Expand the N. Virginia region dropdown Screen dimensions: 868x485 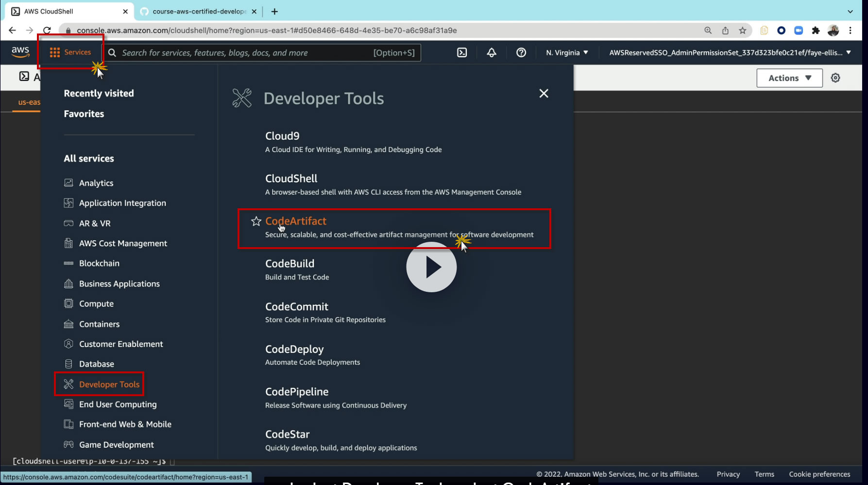click(x=566, y=52)
